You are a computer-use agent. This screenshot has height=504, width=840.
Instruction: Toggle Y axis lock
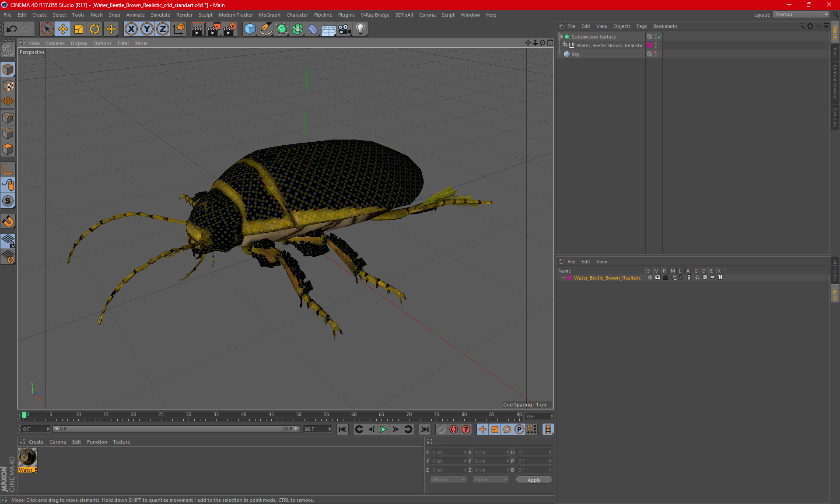coord(147,29)
